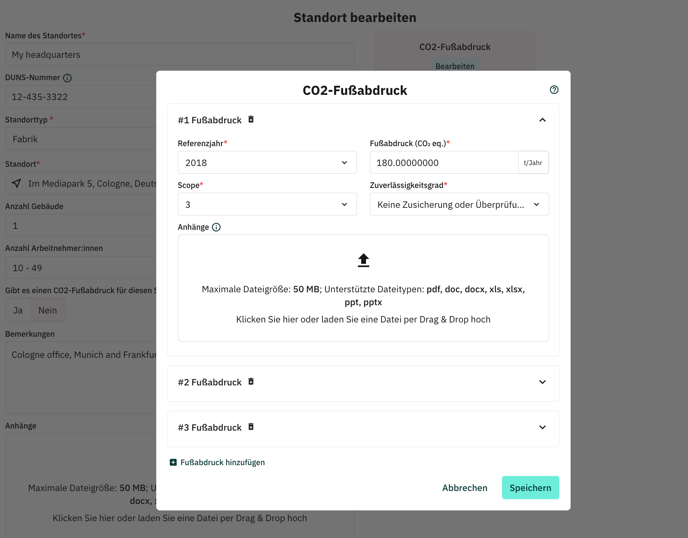688x538 pixels.
Task: Click the location arrow icon in Standort field
Action: (x=16, y=183)
